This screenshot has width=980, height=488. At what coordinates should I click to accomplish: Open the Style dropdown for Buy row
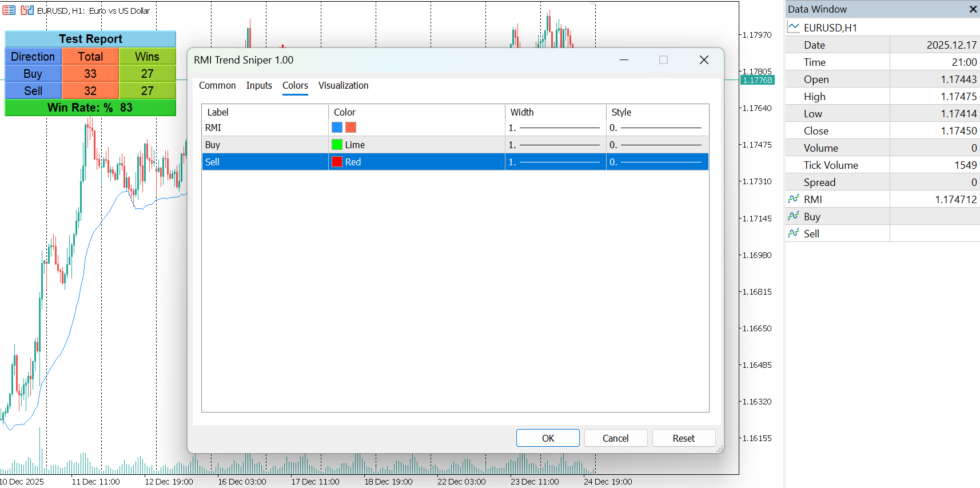[657, 145]
